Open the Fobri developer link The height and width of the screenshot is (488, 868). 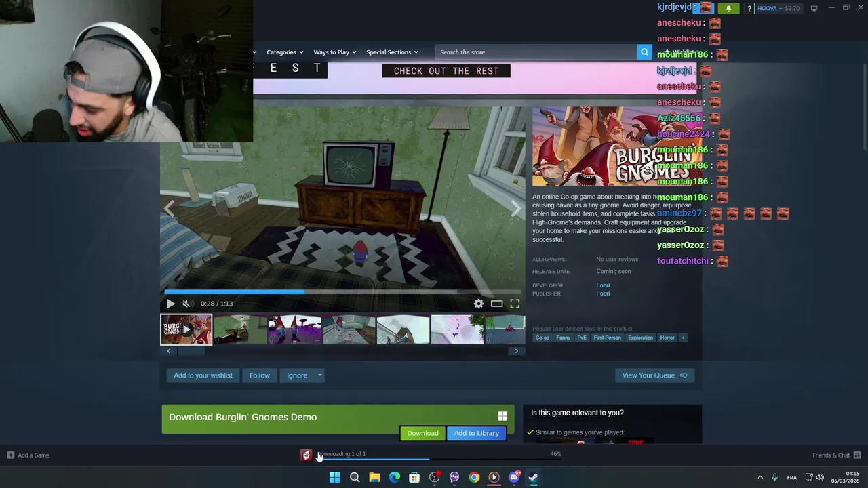click(603, 285)
